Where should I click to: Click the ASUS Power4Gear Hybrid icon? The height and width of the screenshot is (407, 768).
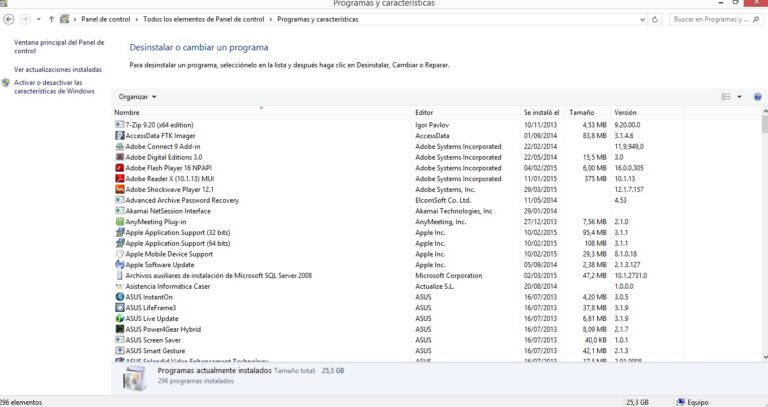coord(119,329)
